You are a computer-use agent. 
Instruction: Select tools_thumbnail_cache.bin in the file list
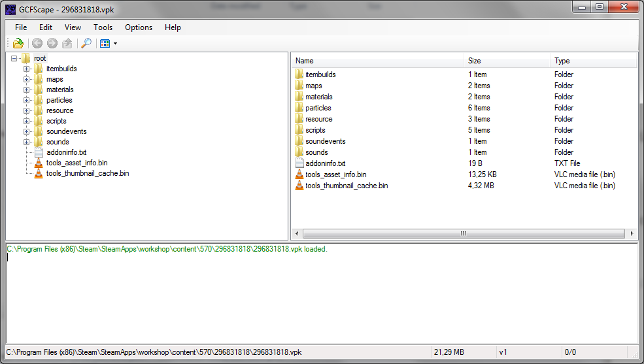click(x=346, y=186)
